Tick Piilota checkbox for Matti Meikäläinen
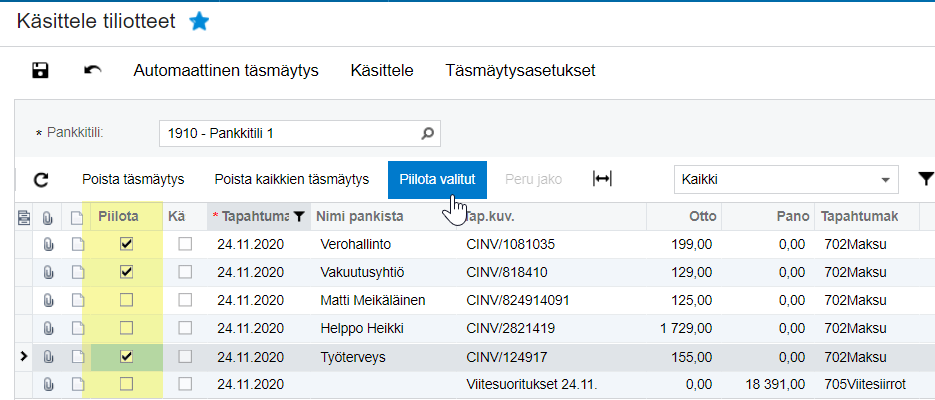Image resolution: width=935 pixels, height=400 pixels. (126, 300)
